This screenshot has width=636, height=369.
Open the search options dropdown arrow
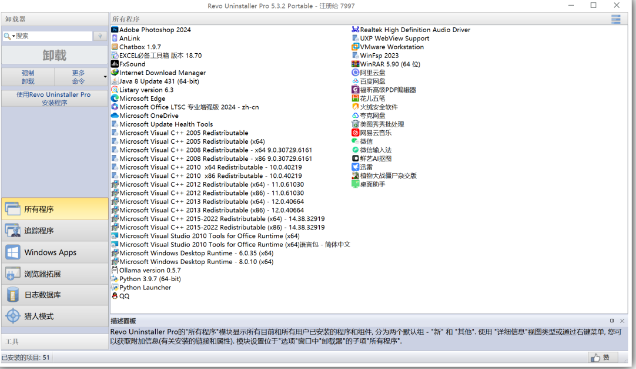(x=13, y=36)
